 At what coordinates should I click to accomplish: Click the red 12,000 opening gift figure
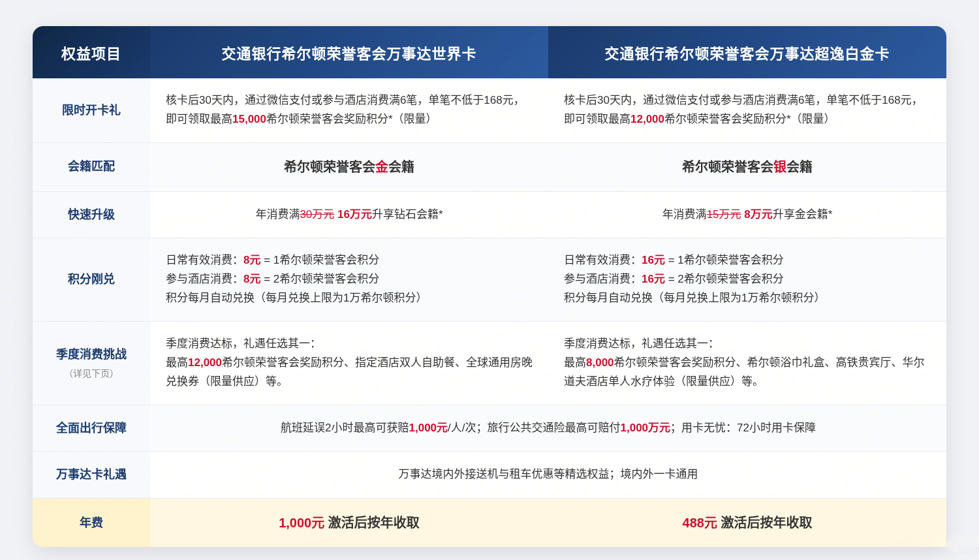point(647,119)
